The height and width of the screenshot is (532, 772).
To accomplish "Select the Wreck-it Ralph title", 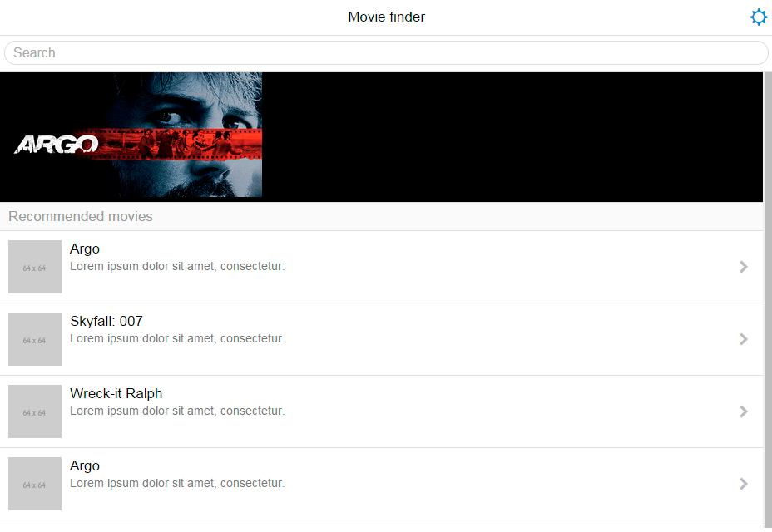I will 116,394.
